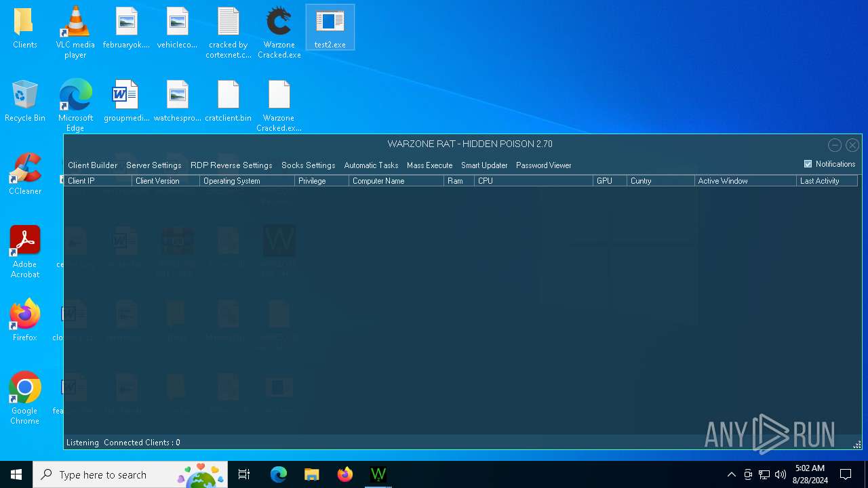Open network status tray icon

(764, 474)
